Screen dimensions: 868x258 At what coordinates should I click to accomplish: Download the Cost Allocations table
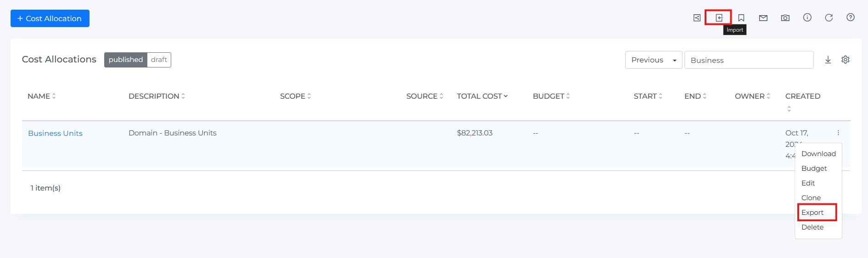(828, 60)
